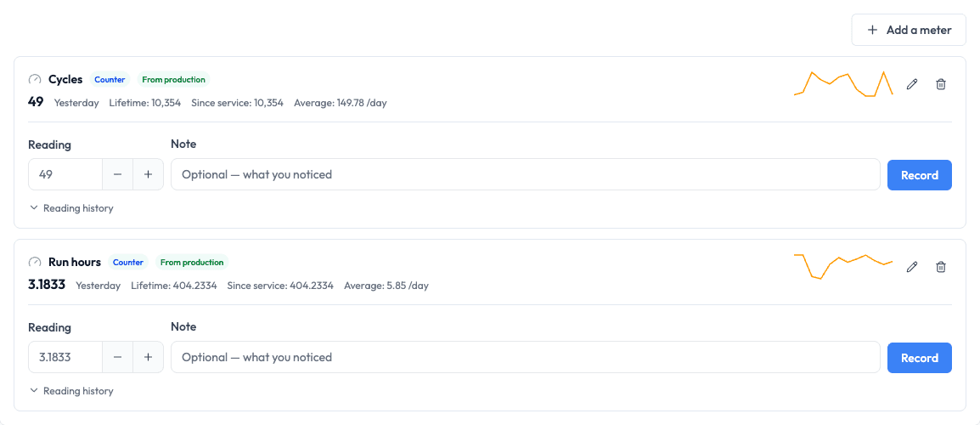This screenshot has height=425, width=980.
Task: Record the Run hours reading
Action: coord(920,357)
